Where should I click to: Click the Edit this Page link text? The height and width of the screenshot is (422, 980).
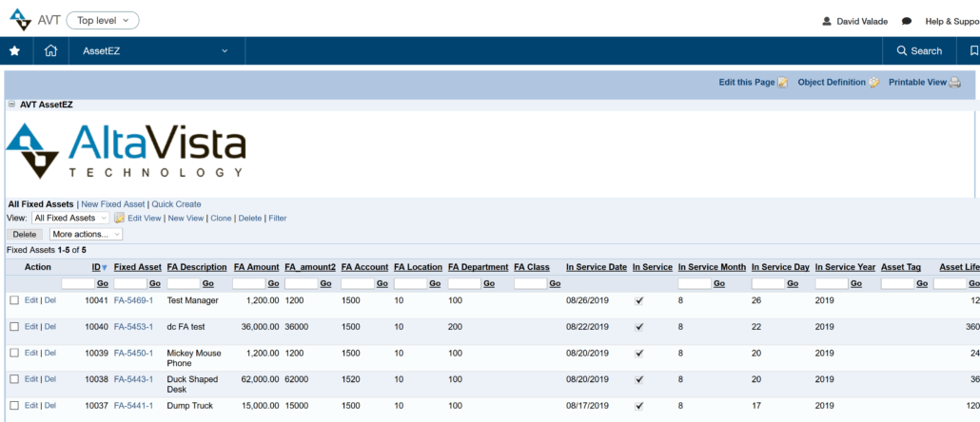click(747, 83)
